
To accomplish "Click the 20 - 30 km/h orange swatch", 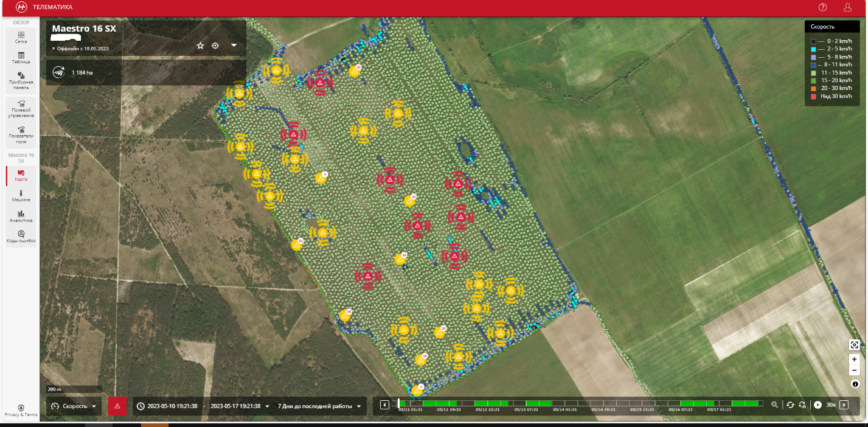I will tap(813, 88).
